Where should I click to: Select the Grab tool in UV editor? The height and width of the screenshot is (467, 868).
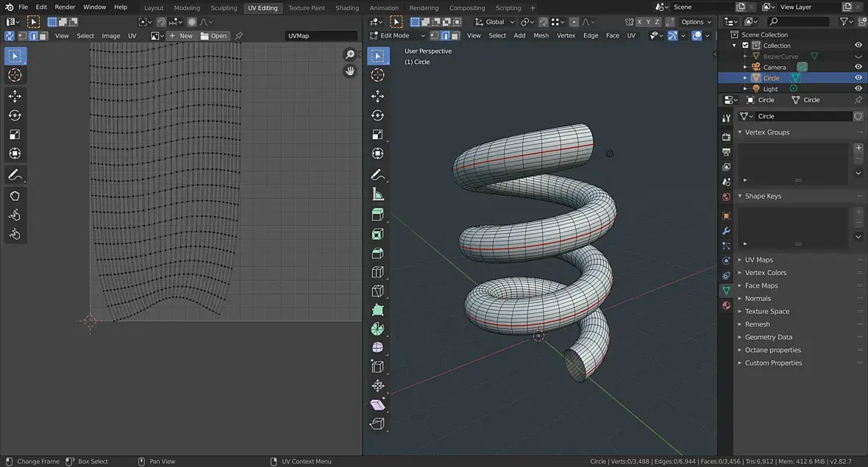[15, 196]
